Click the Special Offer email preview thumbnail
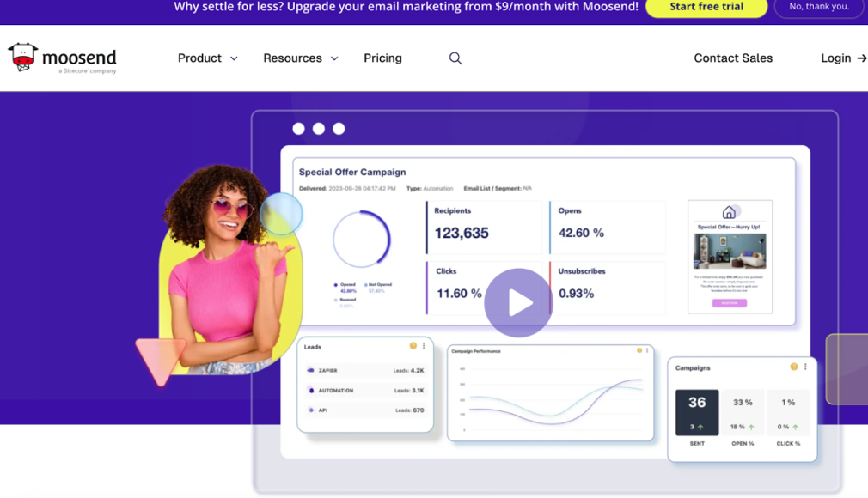This screenshot has width=868, height=498. 730,257
